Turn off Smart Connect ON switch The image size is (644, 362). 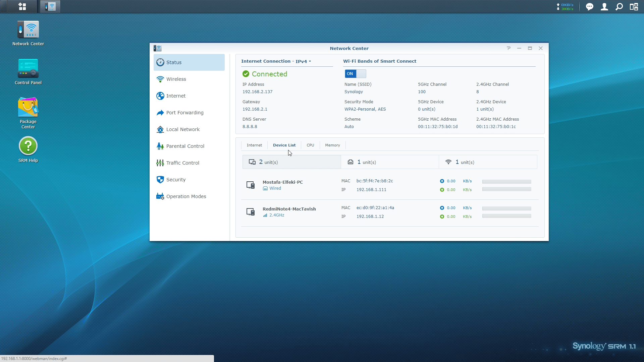tap(355, 74)
